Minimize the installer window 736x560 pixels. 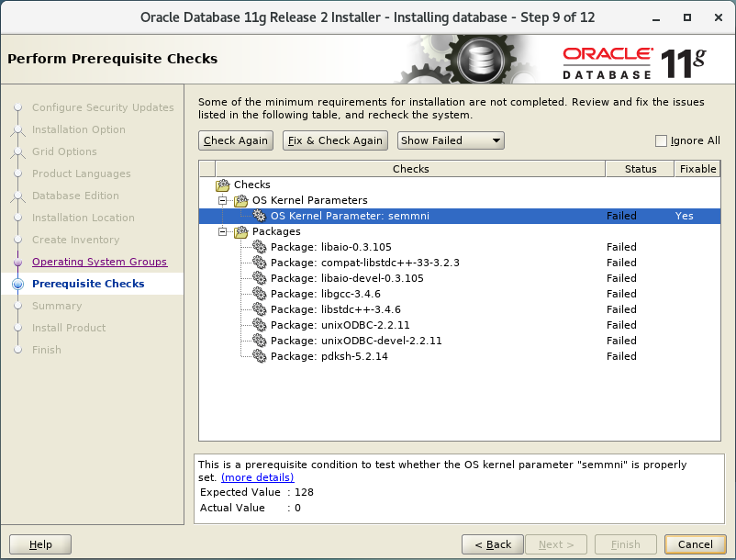click(x=656, y=18)
